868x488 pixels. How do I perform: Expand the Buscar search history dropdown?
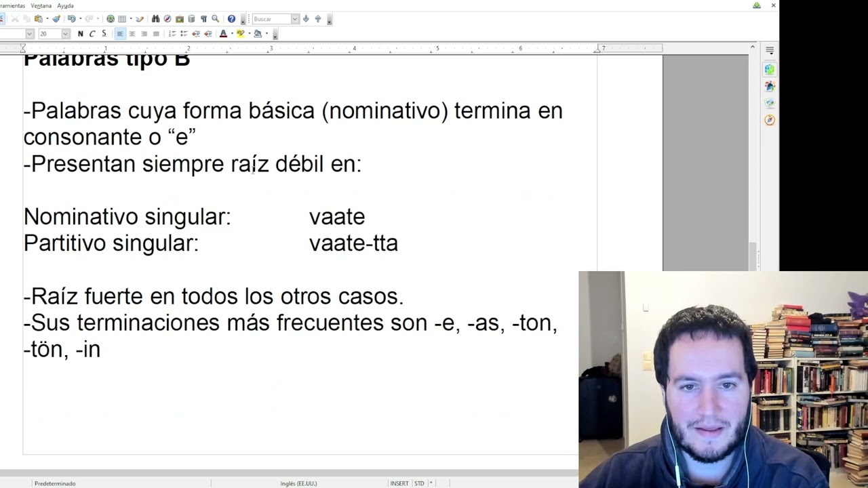pos(294,19)
